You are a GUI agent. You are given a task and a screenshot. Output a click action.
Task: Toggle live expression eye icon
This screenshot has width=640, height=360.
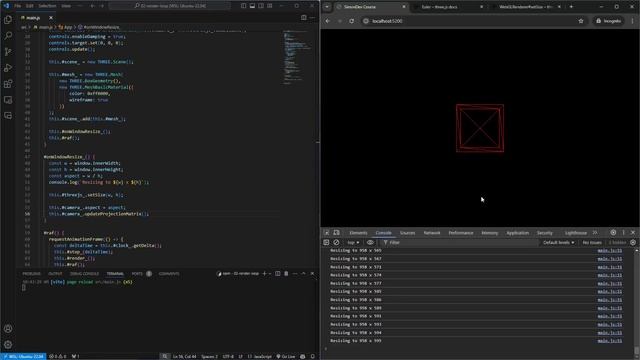click(x=370, y=242)
